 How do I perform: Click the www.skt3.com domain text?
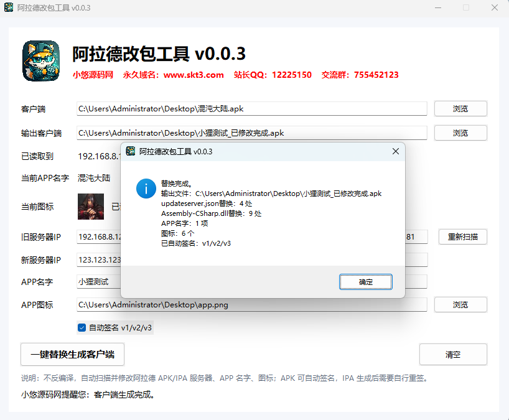pos(194,75)
